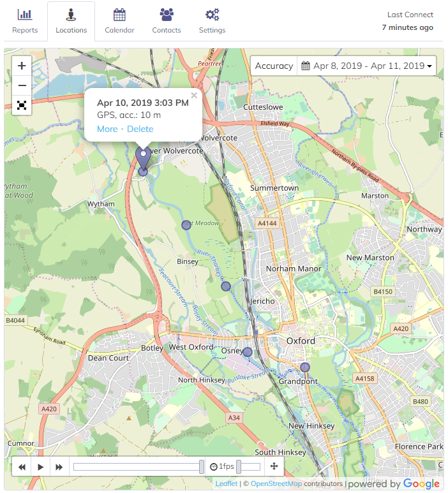Click the Calendar grid icon
Screen dimensions: 448x493
(x=119, y=15)
